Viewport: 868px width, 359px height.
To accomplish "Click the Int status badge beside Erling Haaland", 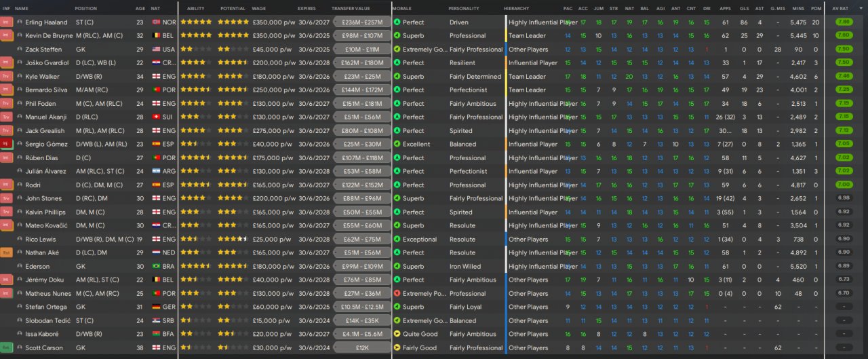I will point(6,22).
